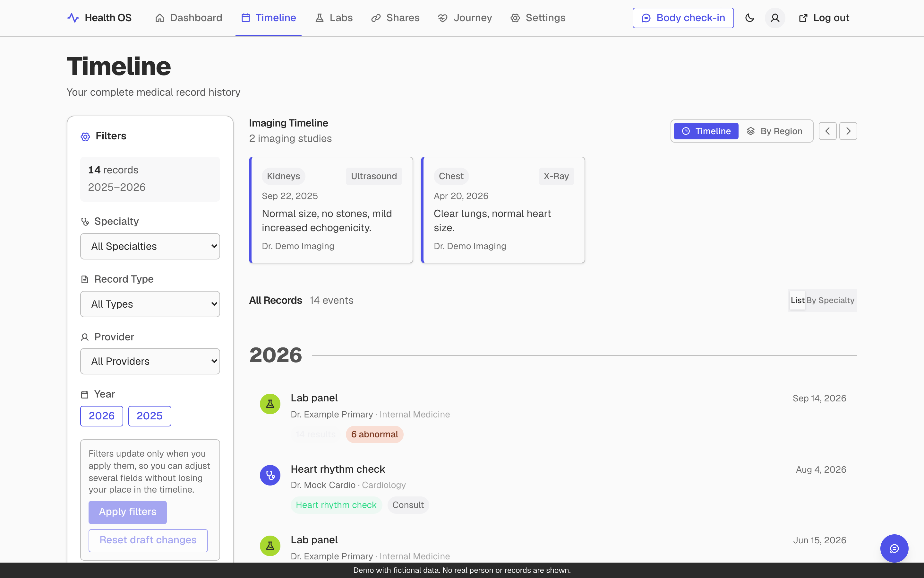Switch imaging view to Timeline mode
Screen dimensions: 924x578
[706, 131]
